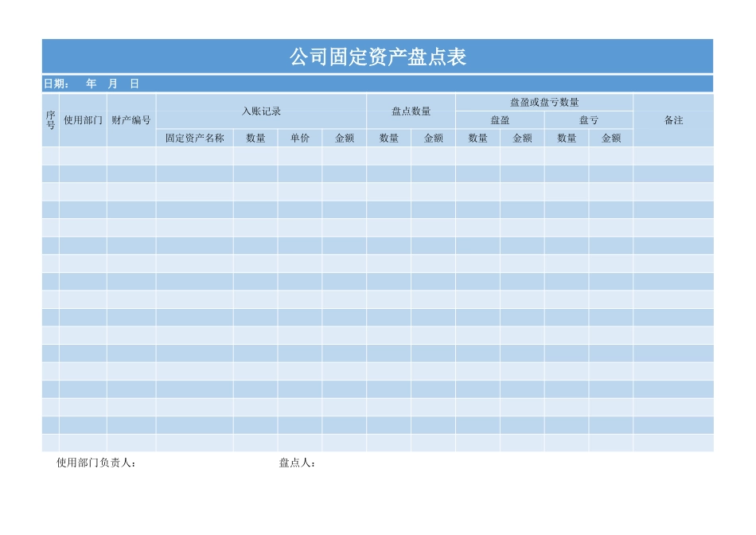The height and width of the screenshot is (535, 756).
Task: Select the 单价 header cell
Action: coord(300,138)
